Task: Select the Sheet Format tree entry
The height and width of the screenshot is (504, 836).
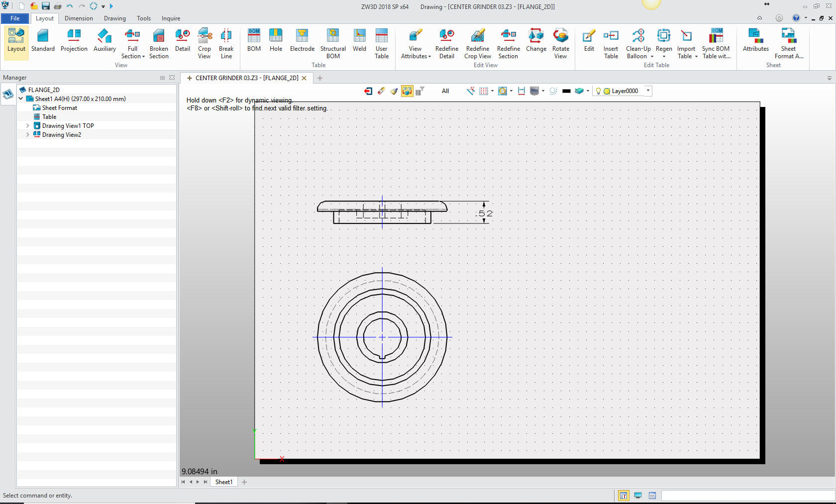Action: tap(60, 108)
